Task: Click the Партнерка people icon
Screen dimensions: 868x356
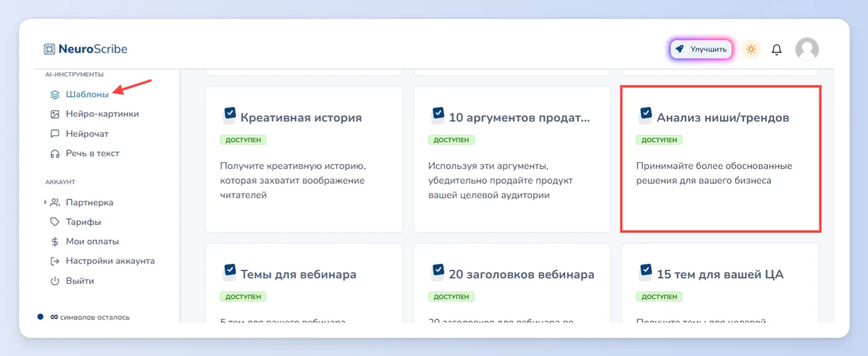Action: click(x=55, y=202)
